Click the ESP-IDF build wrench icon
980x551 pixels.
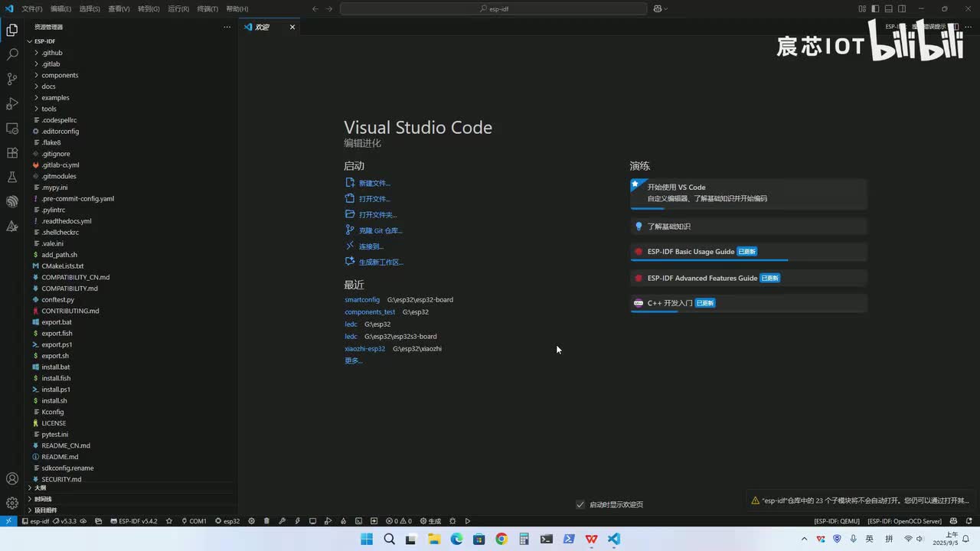click(x=282, y=521)
